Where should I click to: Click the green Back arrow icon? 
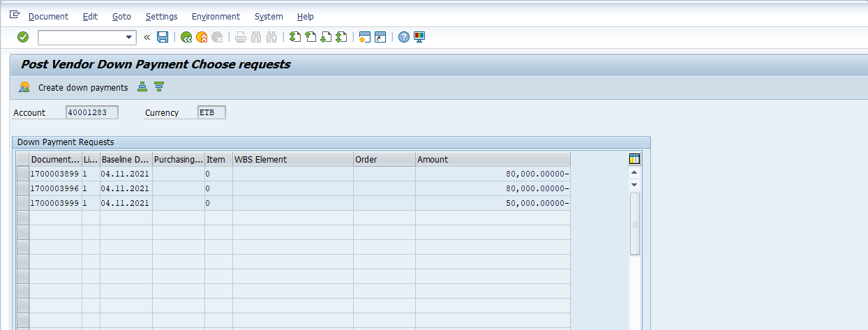click(186, 37)
